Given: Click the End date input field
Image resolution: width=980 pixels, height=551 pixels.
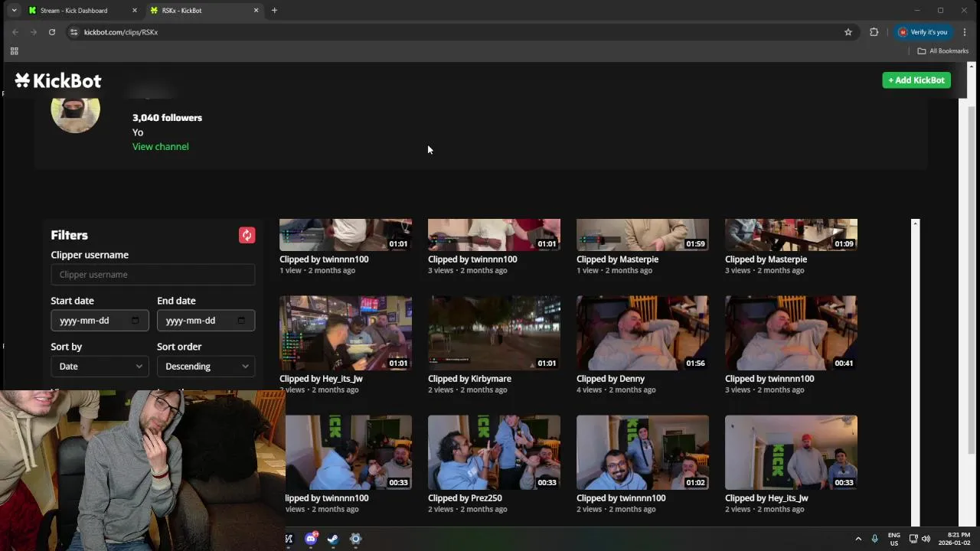Looking at the screenshot, I should 206,320.
